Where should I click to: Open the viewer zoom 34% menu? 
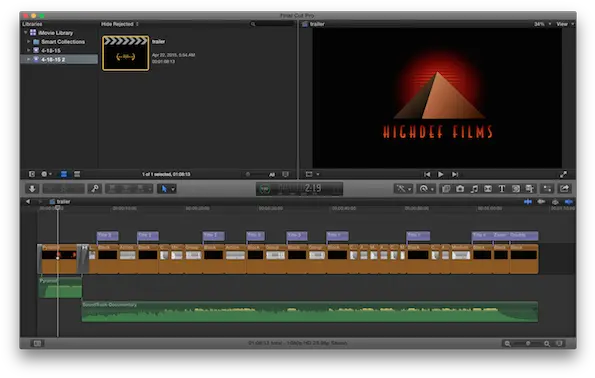(x=542, y=24)
